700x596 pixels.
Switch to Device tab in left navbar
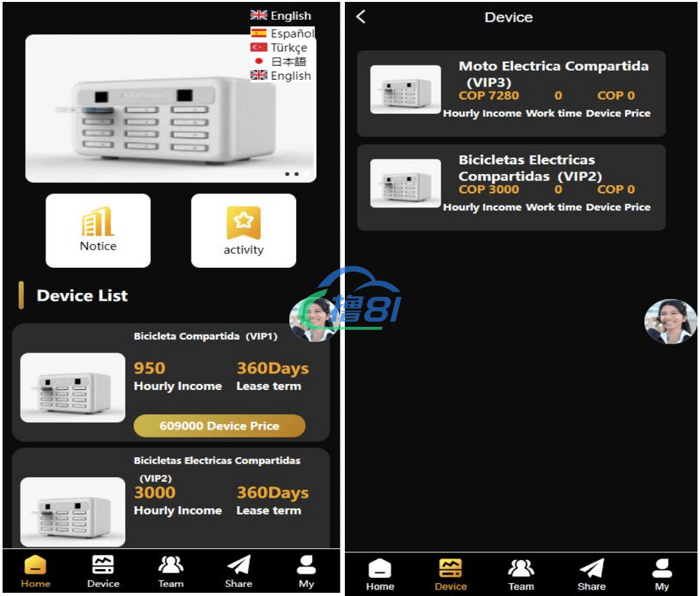[x=103, y=566]
